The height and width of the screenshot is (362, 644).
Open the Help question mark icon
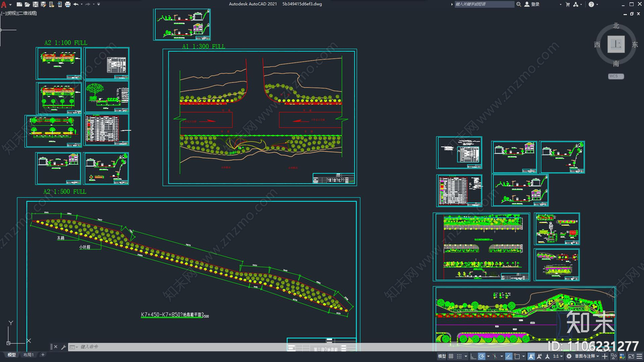pyautogui.click(x=591, y=4)
